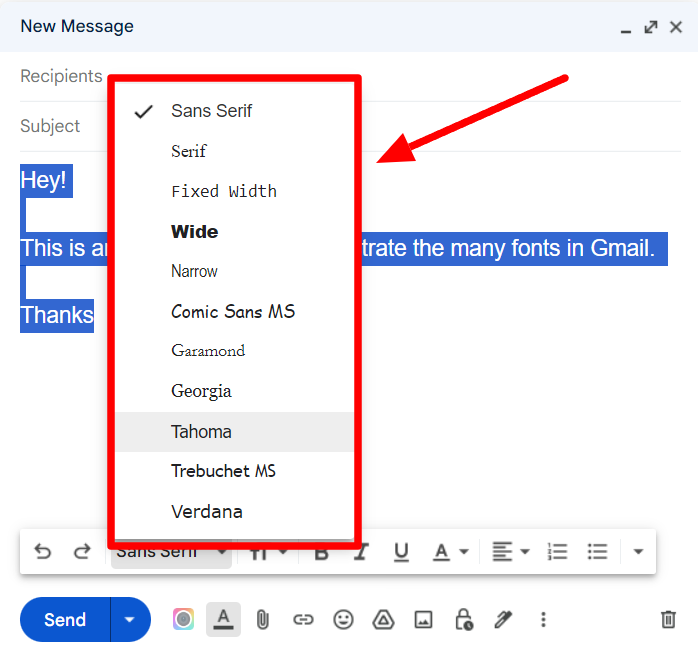Click the highlighted 'Thanks' text

[57, 316]
